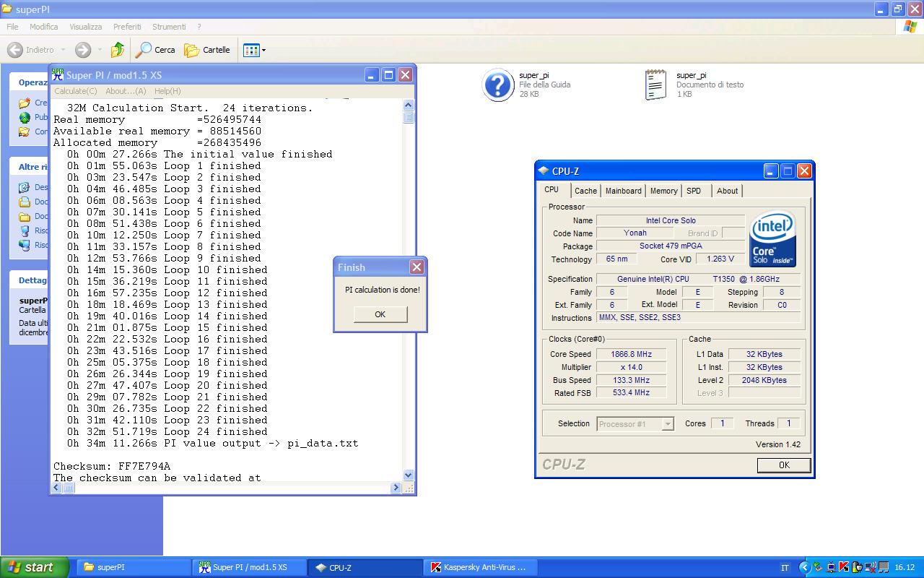The height and width of the screenshot is (578, 924).
Task: Click the forward arrow icon in Explorer toolbar
Action: (83, 50)
